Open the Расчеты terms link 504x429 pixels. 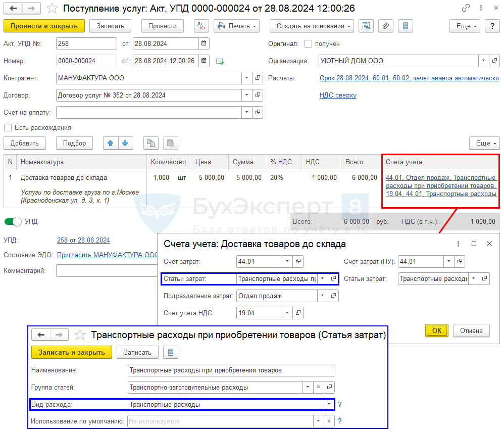tap(409, 78)
